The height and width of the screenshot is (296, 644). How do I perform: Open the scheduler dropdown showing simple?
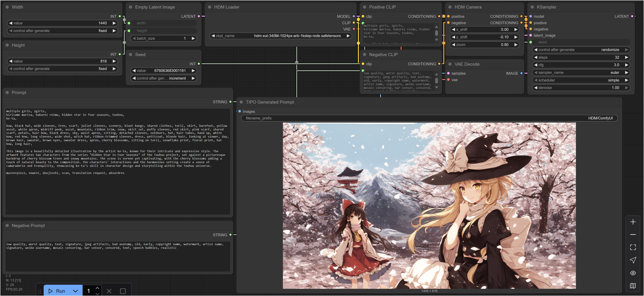tap(581, 80)
